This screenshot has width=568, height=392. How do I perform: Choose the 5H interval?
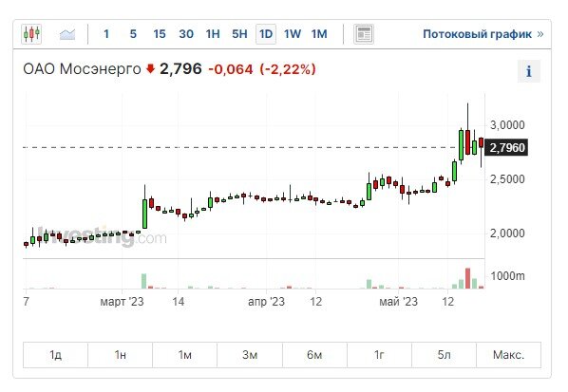point(239,34)
